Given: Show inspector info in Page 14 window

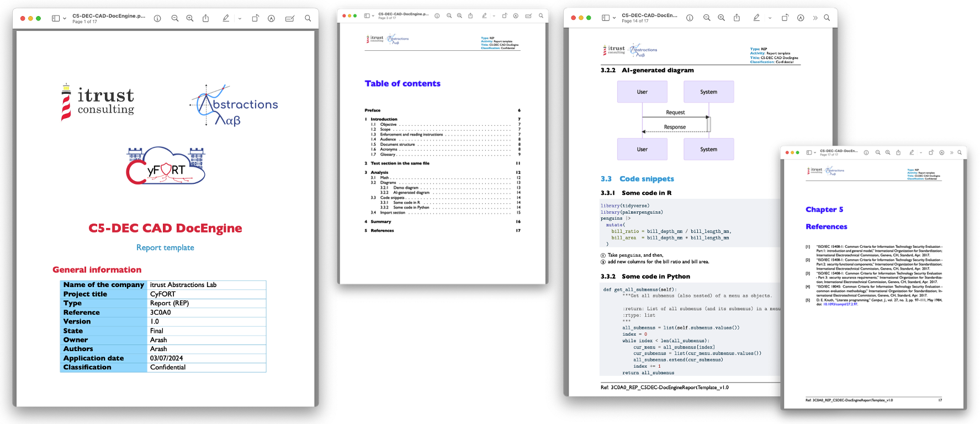Looking at the screenshot, I should (690, 18).
